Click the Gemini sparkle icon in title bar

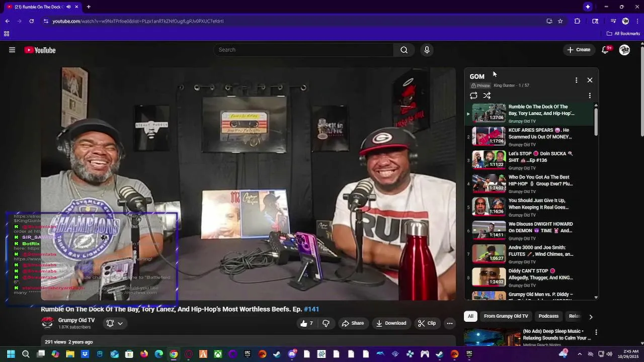coord(588,7)
